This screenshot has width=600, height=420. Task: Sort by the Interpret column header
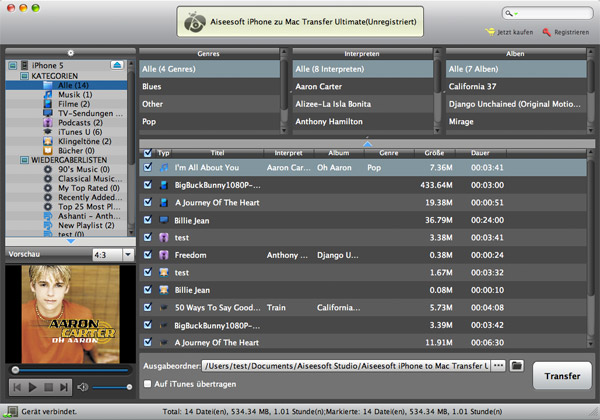click(289, 153)
